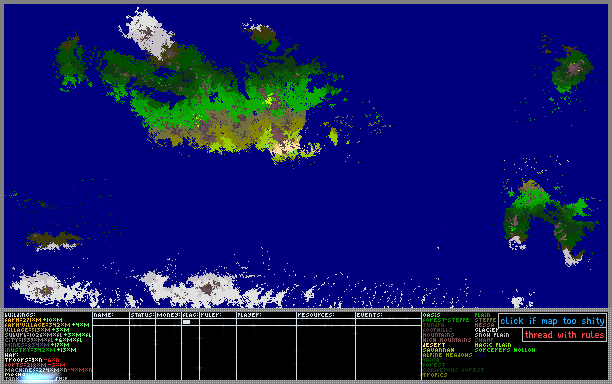Image resolution: width=612 pixels, height=384 pixels.
Task: Click the white flag swatch in Flag column
Action: pos(187,322)
